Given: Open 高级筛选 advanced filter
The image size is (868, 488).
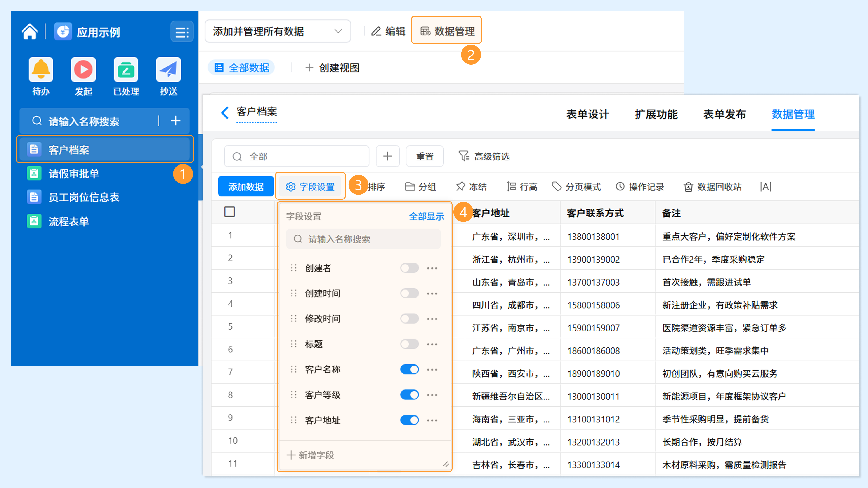Looking at the screenshot, I should point(484,156).
